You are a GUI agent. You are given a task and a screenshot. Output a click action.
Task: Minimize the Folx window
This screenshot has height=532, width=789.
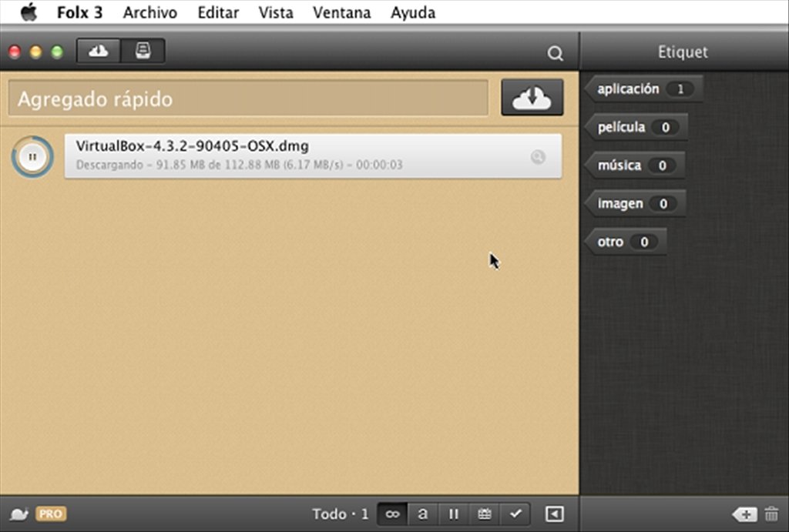35,52
